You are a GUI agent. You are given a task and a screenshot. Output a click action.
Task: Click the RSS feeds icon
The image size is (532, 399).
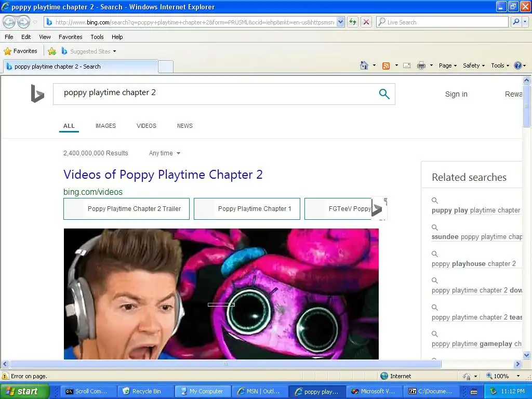coord(386,66)
